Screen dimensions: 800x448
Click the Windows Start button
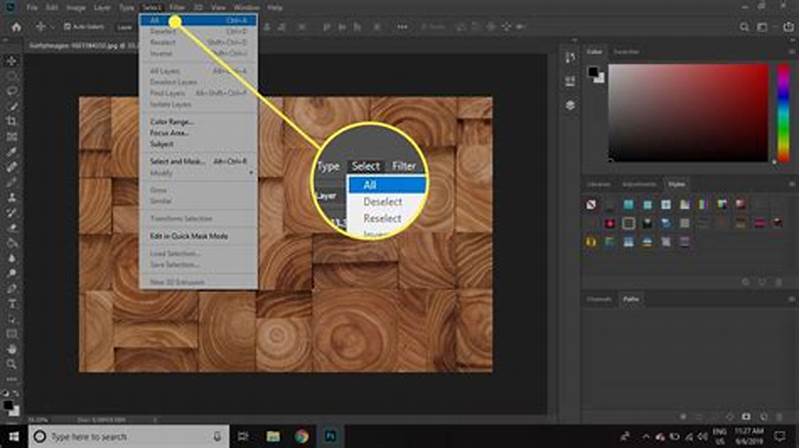tap(14, 437)
